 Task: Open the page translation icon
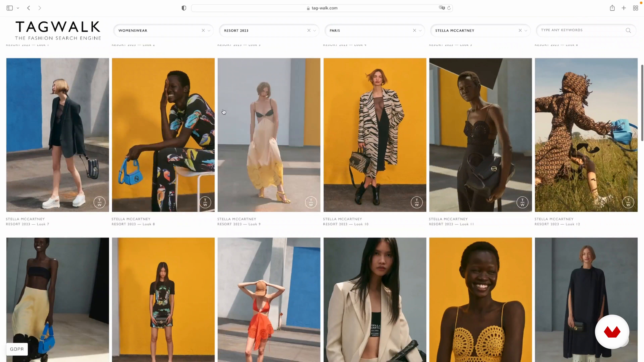[x=442, y=8]
